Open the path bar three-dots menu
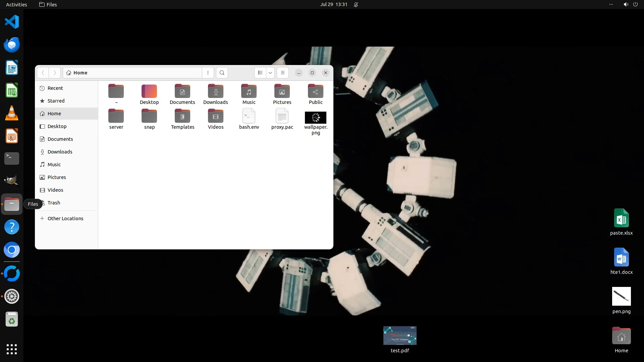 point(208,73)
